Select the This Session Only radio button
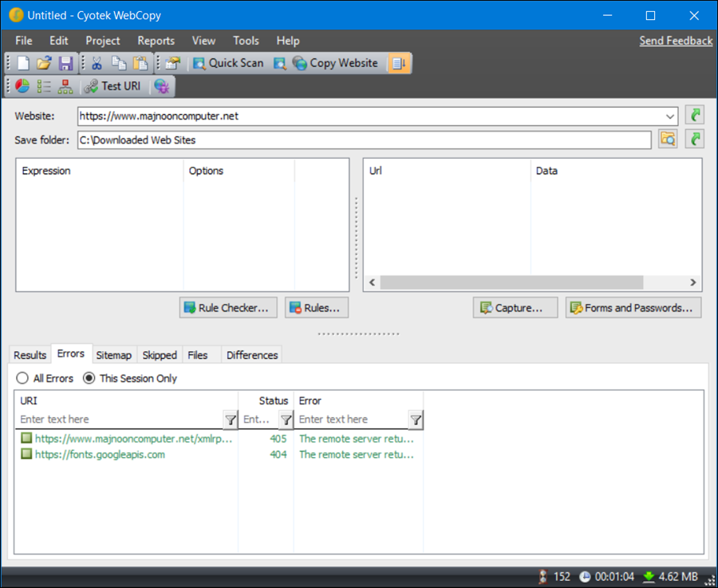Screen dimensions: 718x588 89,378
